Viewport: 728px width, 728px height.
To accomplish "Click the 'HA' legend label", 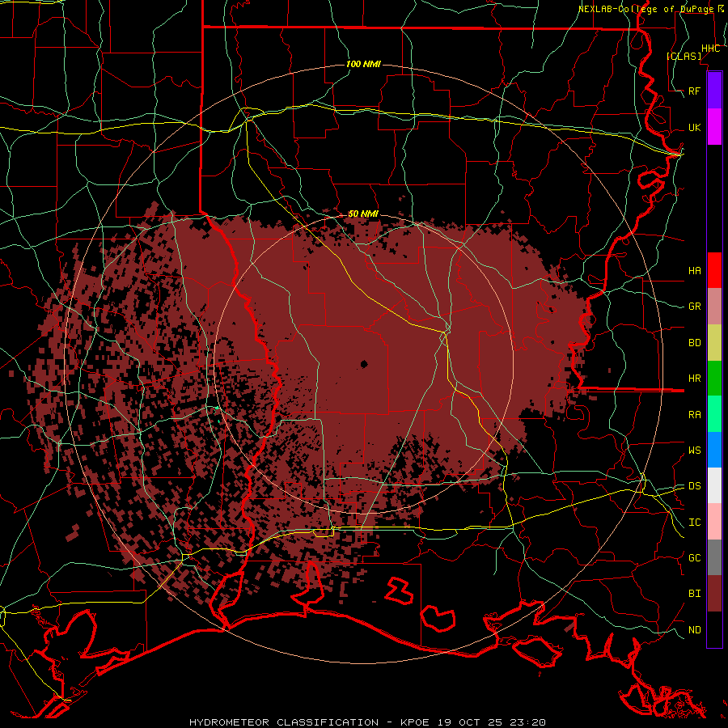I will pos(695,270).
